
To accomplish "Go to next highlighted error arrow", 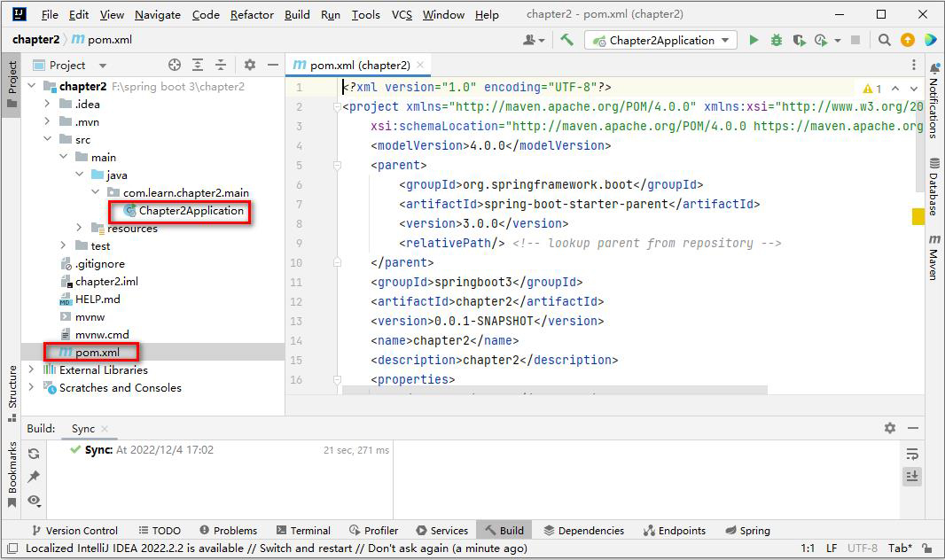I will click(x=914, y=89).
